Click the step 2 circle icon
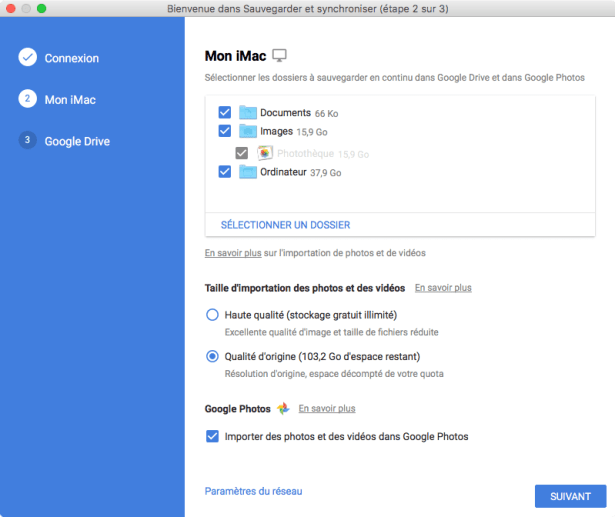The width and height of the screenshot is (615, 517). tap(27, 99)
